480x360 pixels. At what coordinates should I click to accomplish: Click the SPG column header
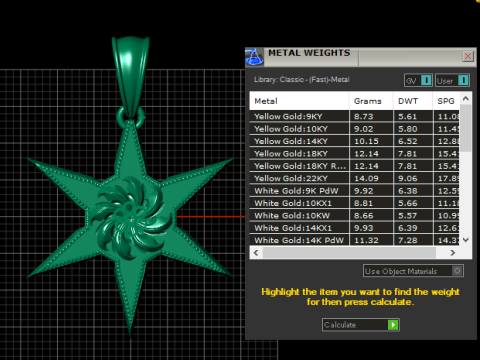pyautogui.click(x=446, y=101)
